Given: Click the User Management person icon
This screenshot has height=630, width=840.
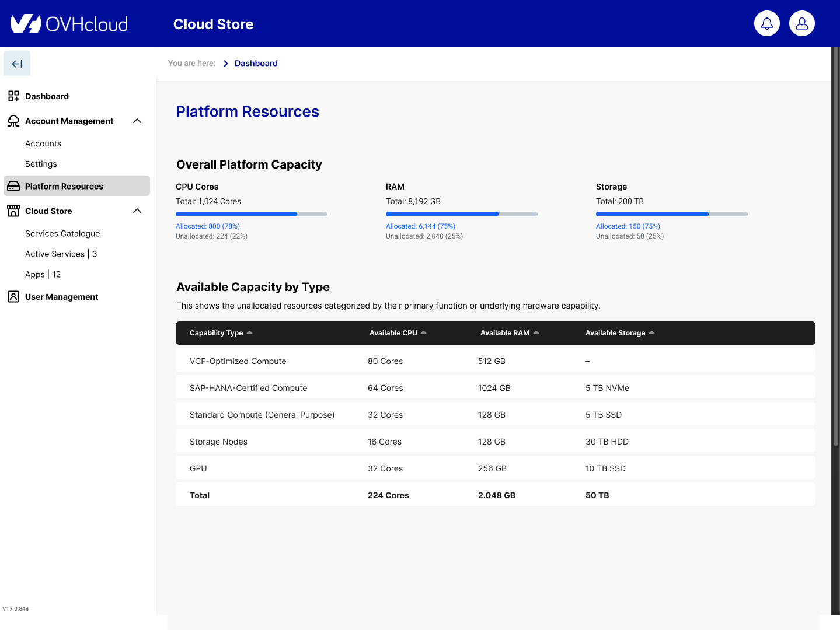Looking at the screenshot, I should click(x=13, y=297).
